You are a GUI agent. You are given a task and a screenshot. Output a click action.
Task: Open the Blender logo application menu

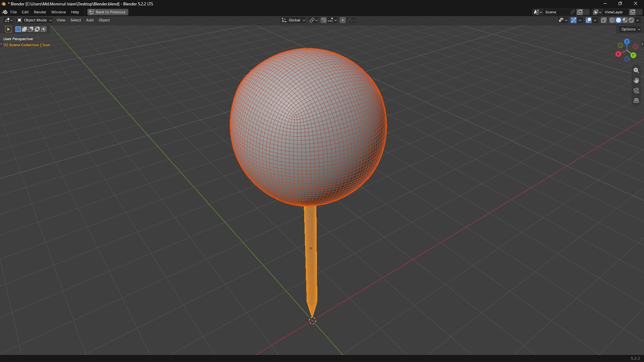click(5, 12)
